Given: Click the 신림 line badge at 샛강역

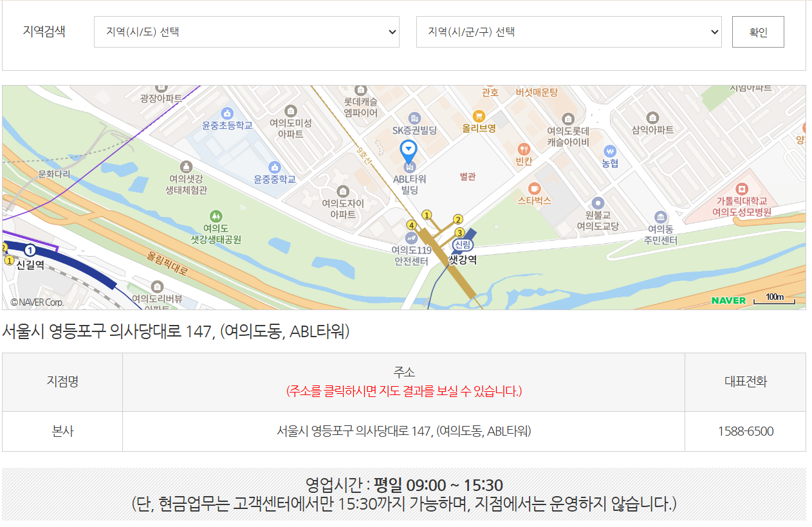Looking at the screenshot, I should 463,245.
